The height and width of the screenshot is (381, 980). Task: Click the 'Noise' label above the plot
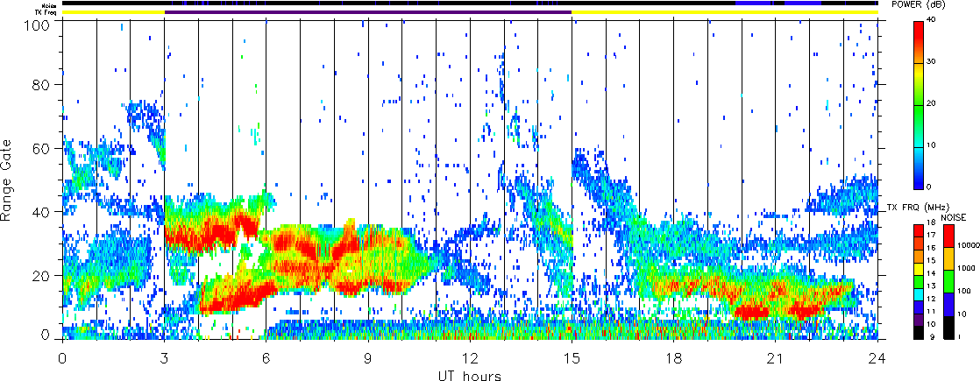tap(49, 5)
